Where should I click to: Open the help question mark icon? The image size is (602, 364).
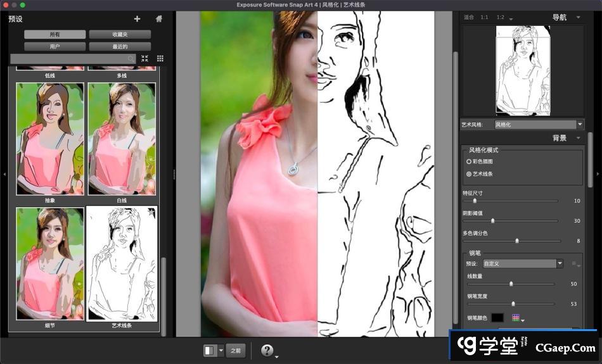267,350
